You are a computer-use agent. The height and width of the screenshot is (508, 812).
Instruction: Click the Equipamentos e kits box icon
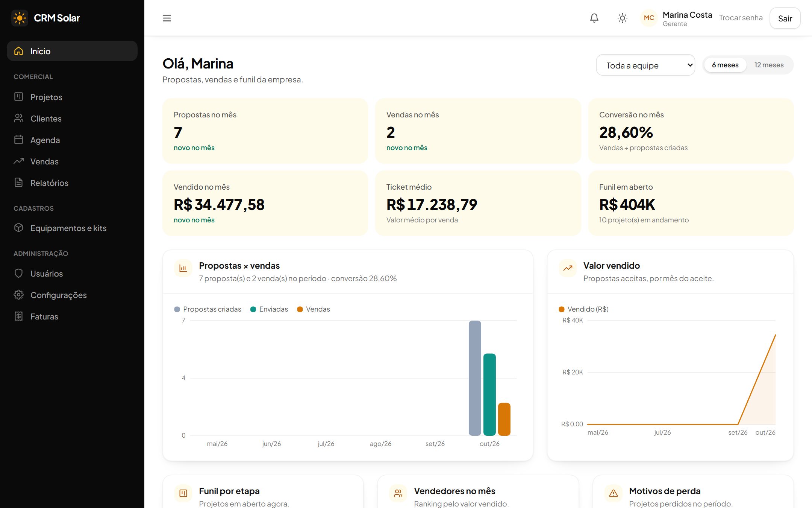19,228
